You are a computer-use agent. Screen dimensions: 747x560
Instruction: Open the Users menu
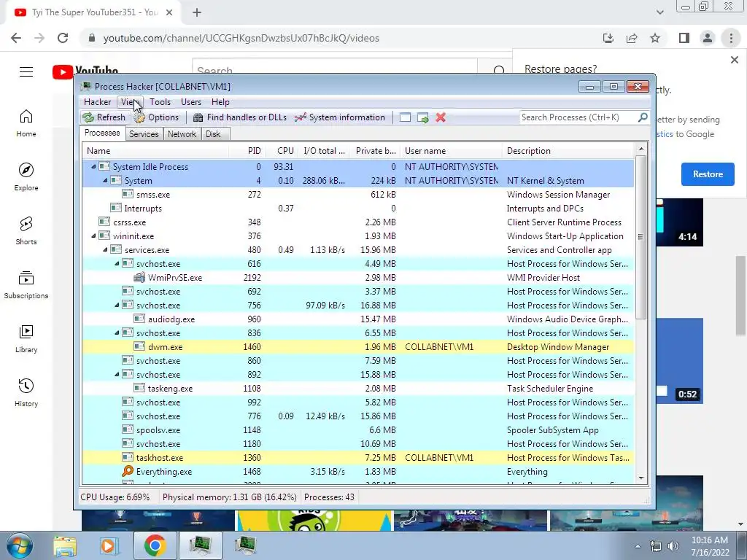tap(191, 102)
